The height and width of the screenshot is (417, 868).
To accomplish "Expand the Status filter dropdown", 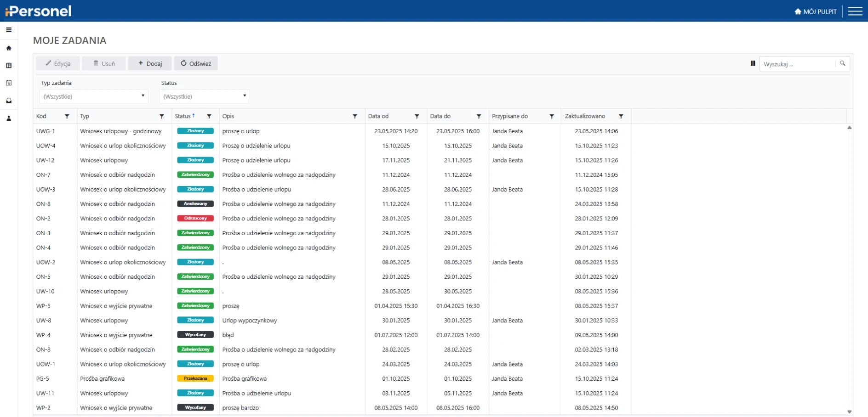I will point(204,96).
